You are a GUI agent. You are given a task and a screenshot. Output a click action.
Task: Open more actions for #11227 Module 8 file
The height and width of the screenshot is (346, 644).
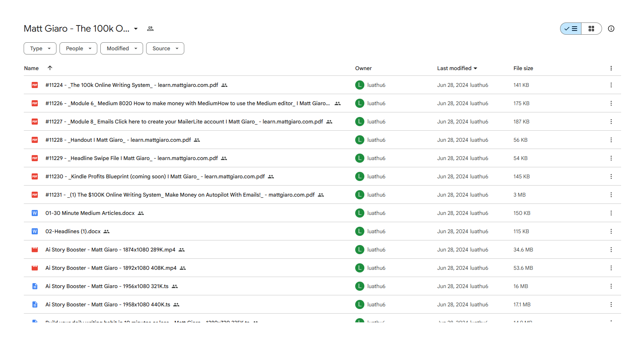611,122
